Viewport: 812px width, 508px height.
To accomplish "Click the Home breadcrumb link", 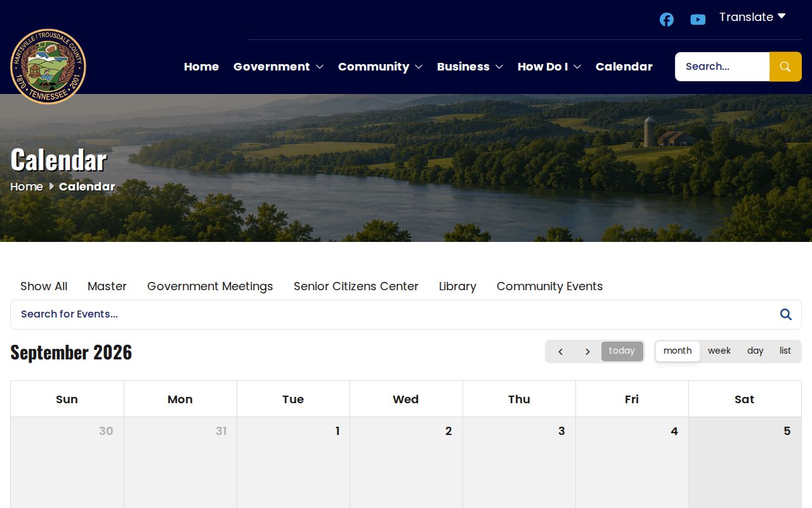I will tap(27, 187).
